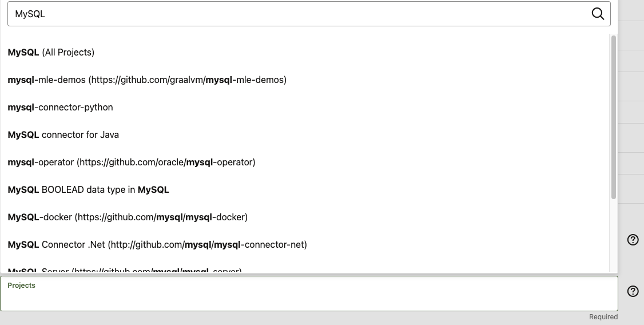The image size is (644, 325).
Task: Focus the Projects required field
Action: coord(309,294)
